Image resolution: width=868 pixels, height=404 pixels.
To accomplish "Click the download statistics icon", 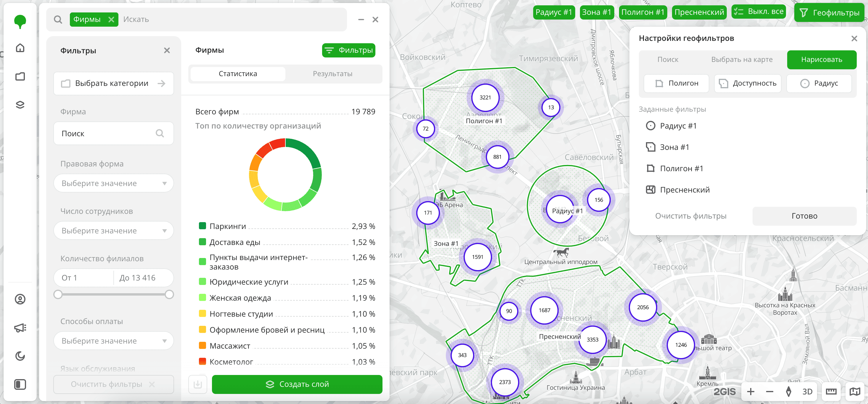I will pos(198,384).
